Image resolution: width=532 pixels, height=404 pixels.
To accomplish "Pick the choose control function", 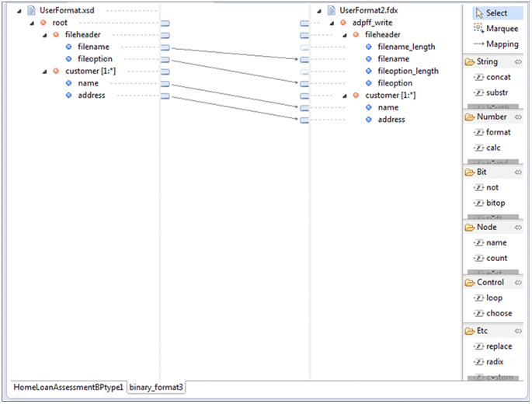I will click(493, 313).
